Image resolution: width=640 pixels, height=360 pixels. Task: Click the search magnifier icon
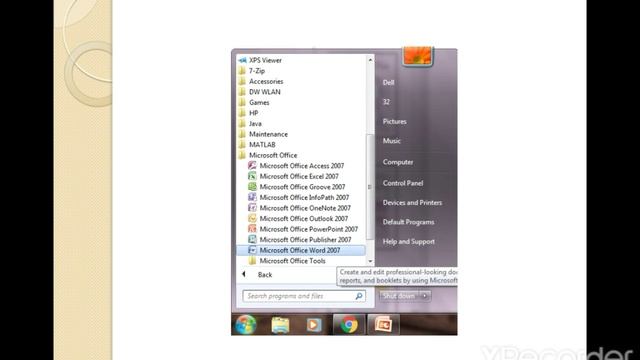click(359, 296)
